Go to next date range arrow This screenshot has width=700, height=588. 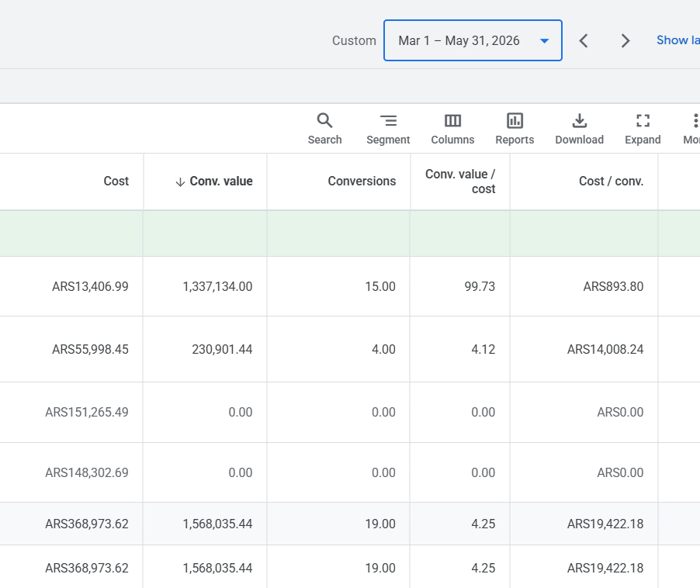tap(625, 40)
